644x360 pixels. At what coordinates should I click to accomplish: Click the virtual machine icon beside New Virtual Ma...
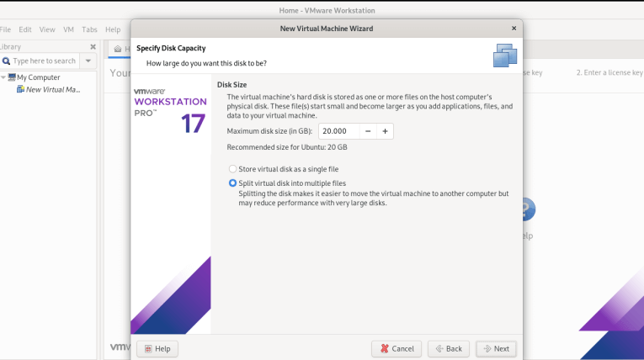pyautogui.click(x=20, y=89)
